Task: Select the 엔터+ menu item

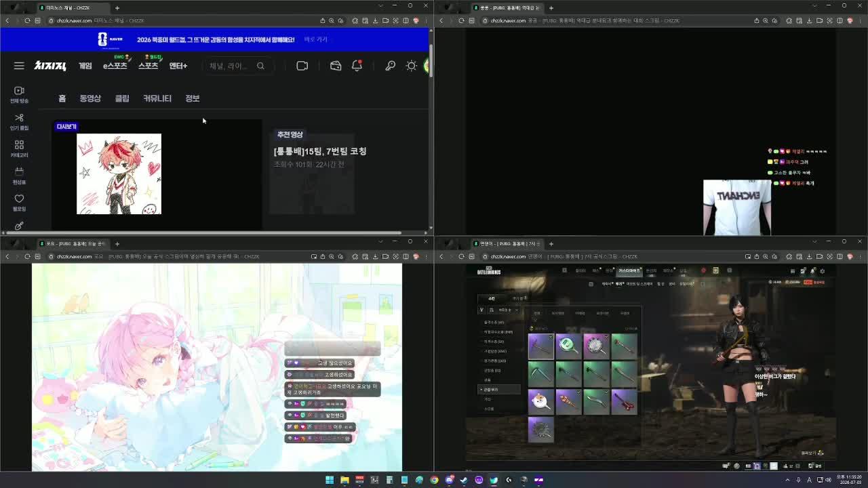Action: coord(178,66)
